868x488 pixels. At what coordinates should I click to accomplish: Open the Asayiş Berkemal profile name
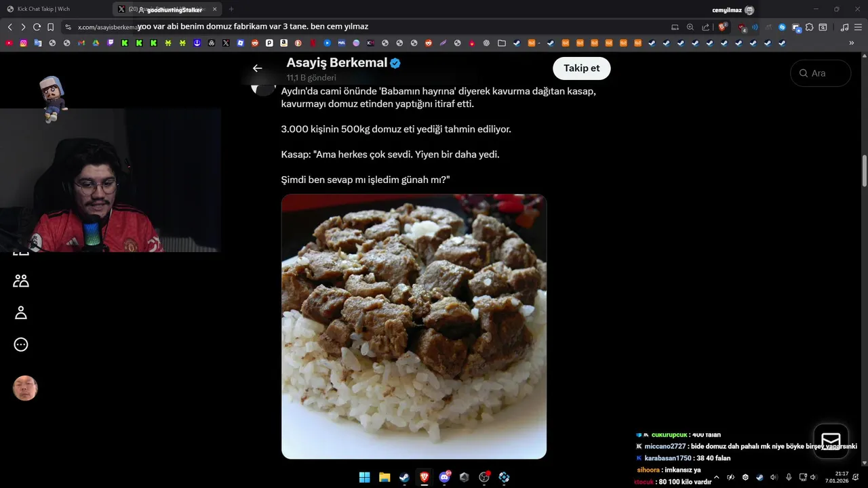tap(336, 62)
